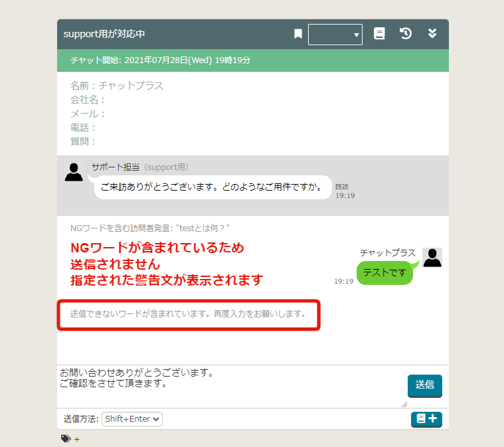Open the notebook icon in header
Image resolution: width=504 pixels, height=447 pixels.
pos(379,33)
